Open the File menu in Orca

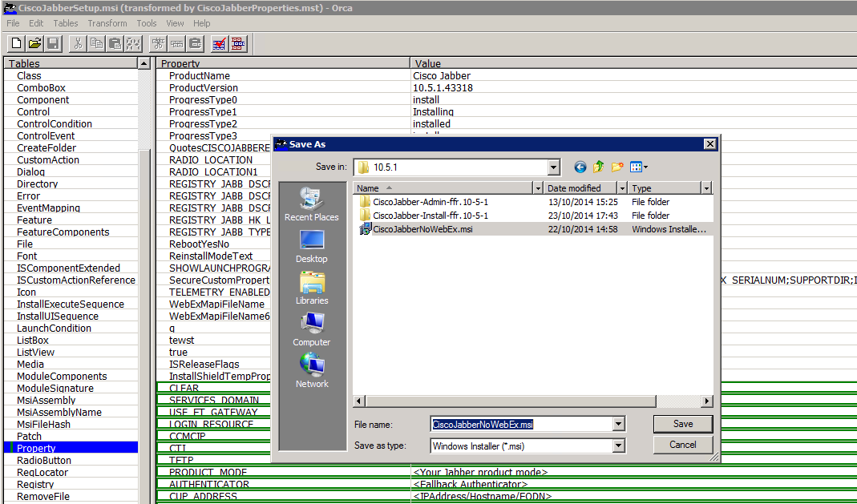point(13,23)
